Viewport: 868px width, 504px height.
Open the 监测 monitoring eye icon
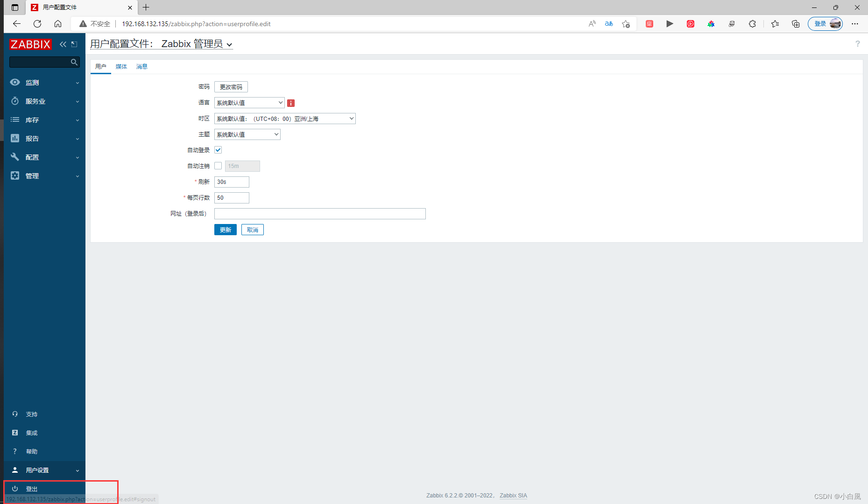[x=15, y=83]
